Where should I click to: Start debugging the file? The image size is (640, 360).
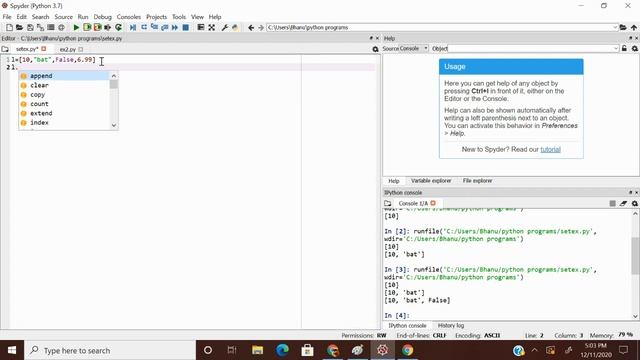pos(133,27)
